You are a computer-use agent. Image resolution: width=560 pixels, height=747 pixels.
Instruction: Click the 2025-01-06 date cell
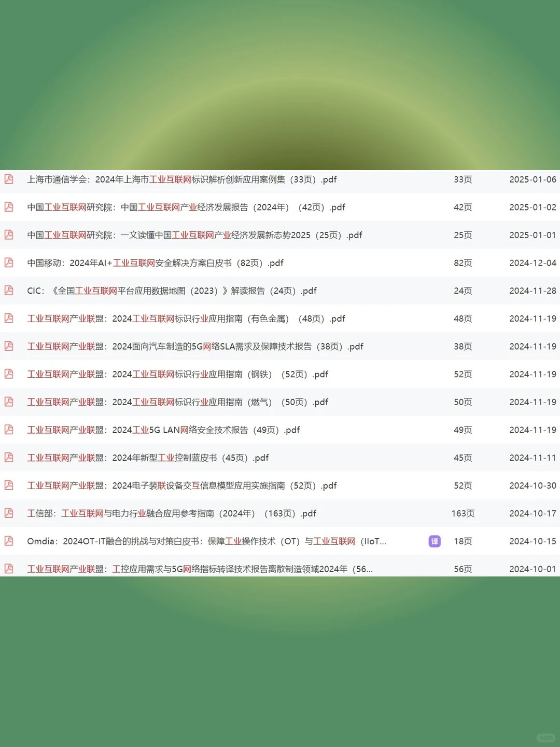(x=533, y=179)
